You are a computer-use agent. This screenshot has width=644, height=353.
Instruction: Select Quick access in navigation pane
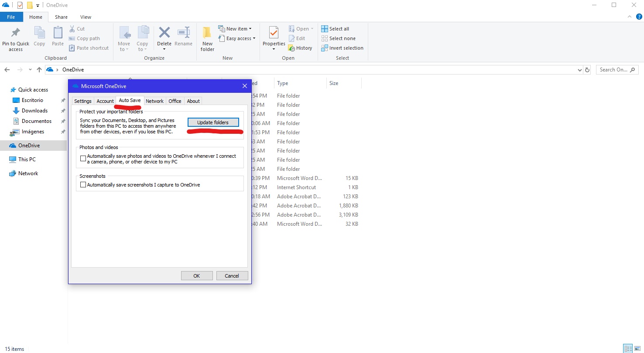pyautogui.click(x=33, y=90)
